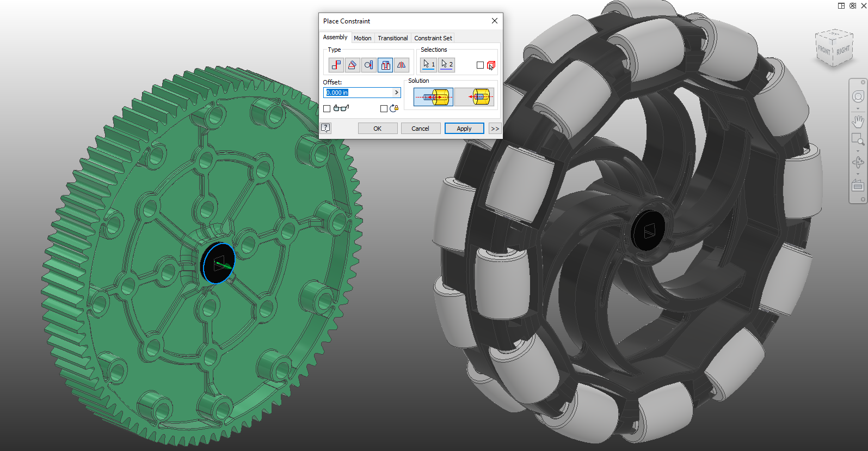Select the Insert constraint type
This screenshot has height=451, width=868.
tap(385, 65)
